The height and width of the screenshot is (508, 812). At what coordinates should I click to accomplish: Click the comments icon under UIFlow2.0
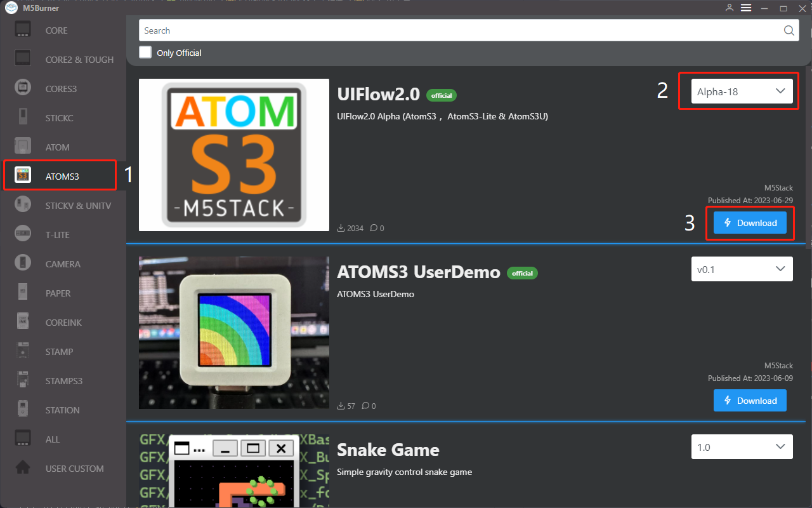tap(374, 228)
